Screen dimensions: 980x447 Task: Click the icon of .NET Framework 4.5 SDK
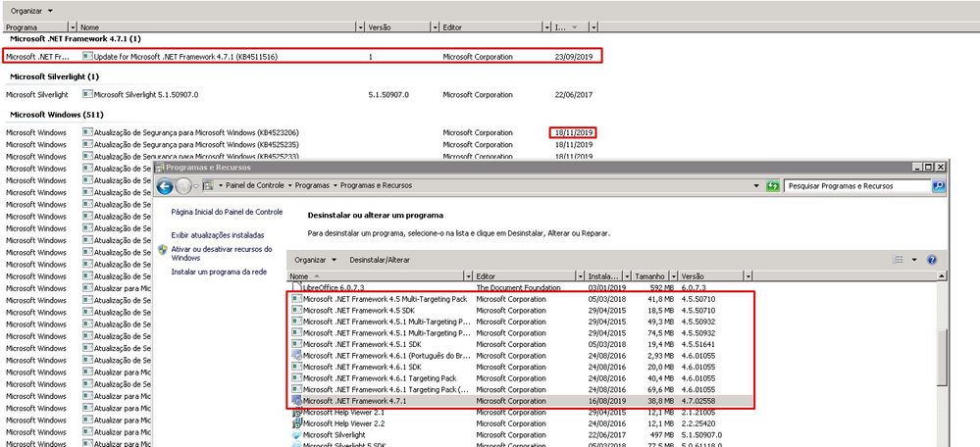click(297, 311)
